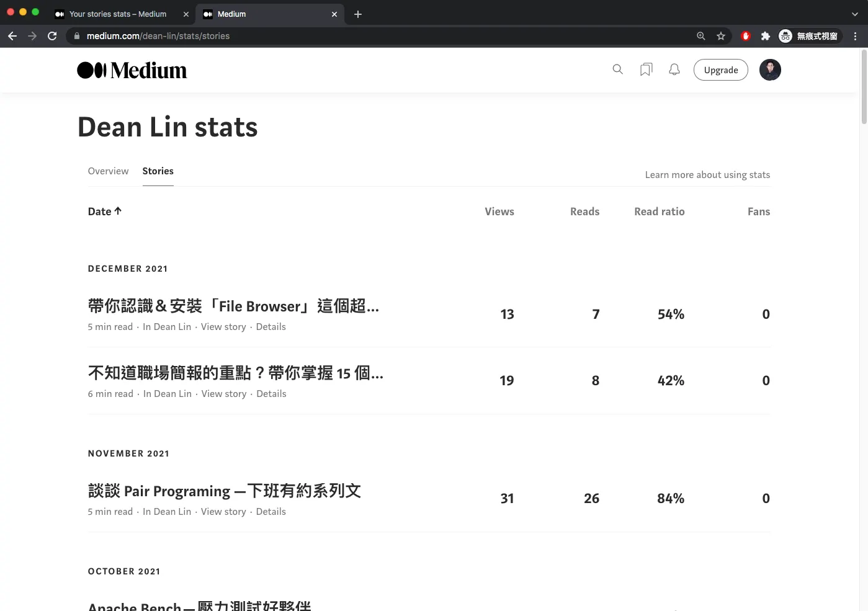The height and width of the screenshot is (611, 868).
Task: Click the zoom magnifier icon in the address bar
Action: 701,36
